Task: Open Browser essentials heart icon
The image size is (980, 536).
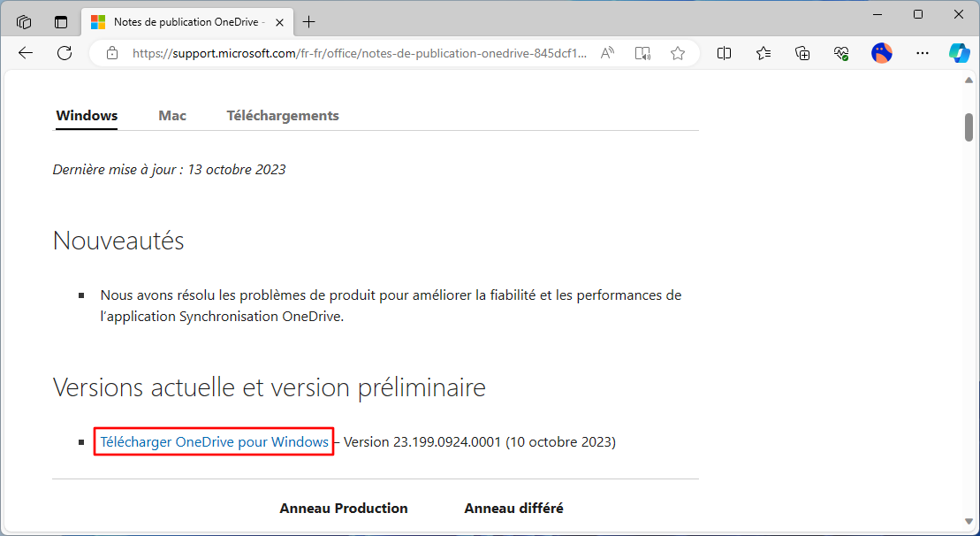Action: click(841, 53)
